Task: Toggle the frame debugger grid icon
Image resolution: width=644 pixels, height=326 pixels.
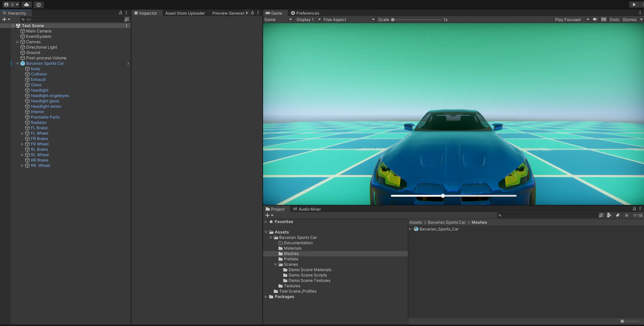Action: 604,19
